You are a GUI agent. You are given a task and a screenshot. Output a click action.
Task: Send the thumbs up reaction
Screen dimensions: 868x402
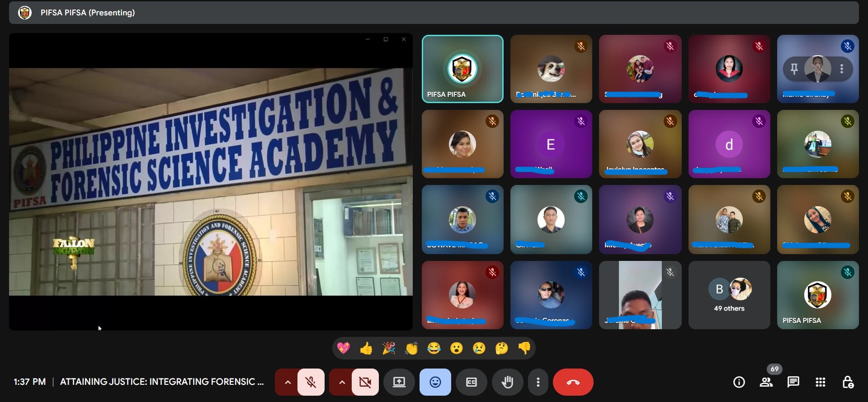point(366,348)
